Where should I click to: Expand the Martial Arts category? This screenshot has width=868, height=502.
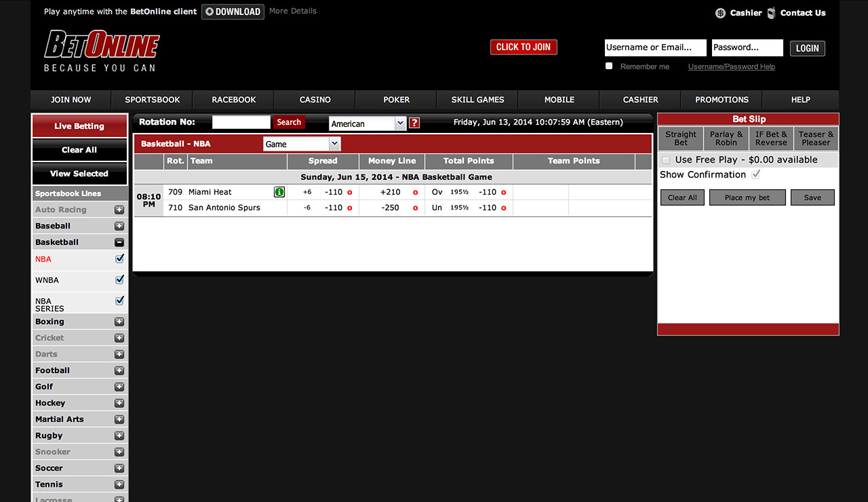pyautogui.click(x=119, y=419)
